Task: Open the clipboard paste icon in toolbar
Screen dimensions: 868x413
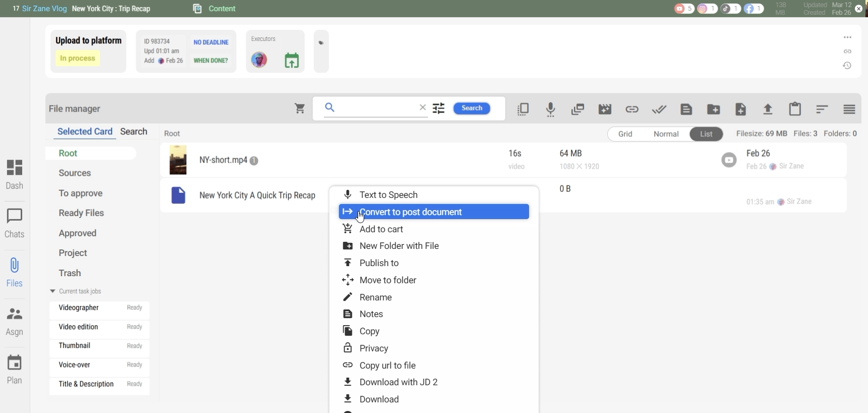Action: (x=795, y=110)
